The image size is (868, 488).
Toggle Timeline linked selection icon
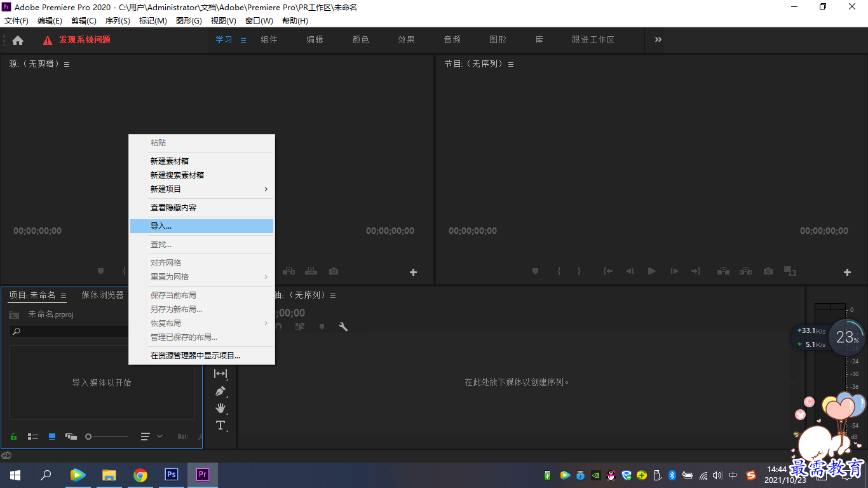[x=300, y=327]
